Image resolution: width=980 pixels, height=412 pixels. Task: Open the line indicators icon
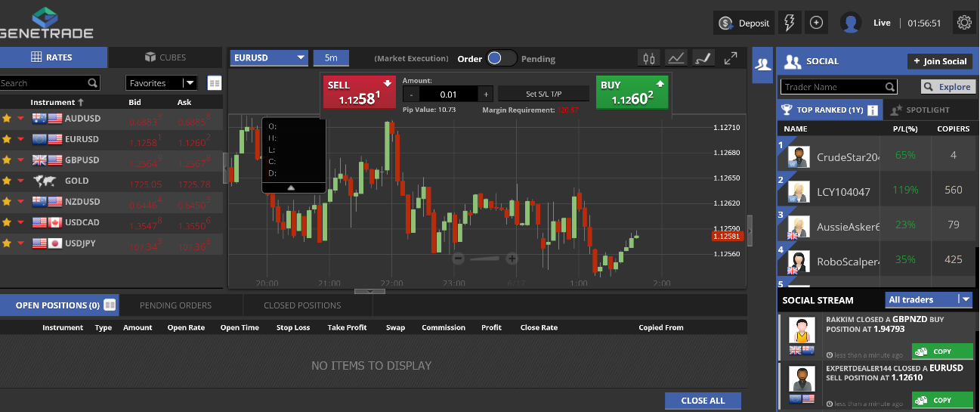(x=676, y=58)
